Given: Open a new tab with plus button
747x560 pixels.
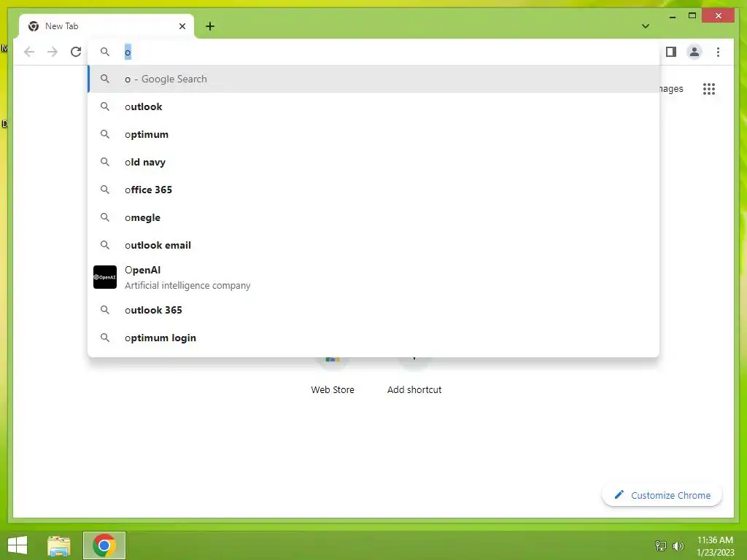Looking at the screenshot, I should (x=210, y=26).
